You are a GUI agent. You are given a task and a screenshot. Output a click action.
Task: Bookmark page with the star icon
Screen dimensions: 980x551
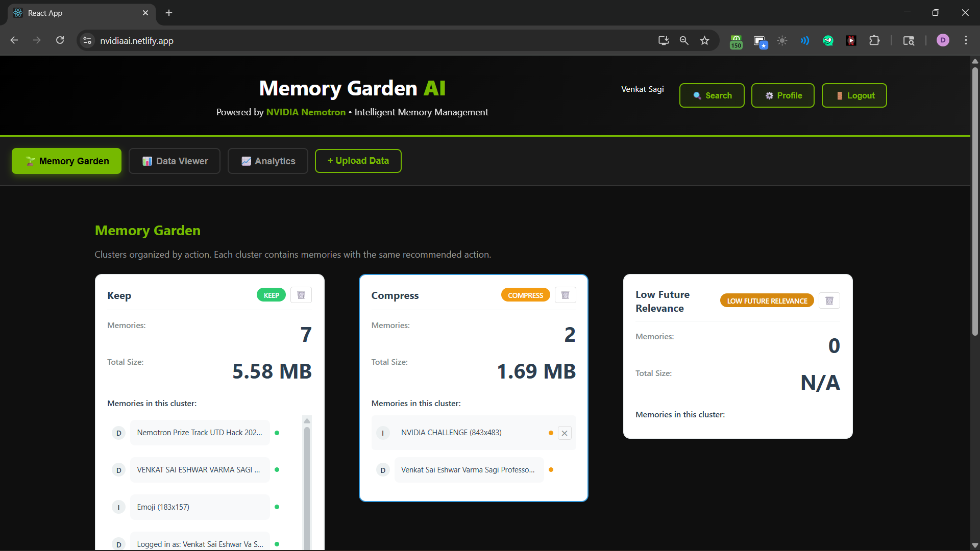tap(704, 41)
